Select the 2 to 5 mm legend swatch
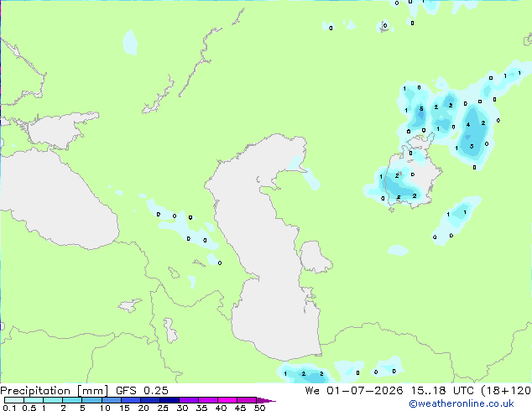 click(72, 400)
